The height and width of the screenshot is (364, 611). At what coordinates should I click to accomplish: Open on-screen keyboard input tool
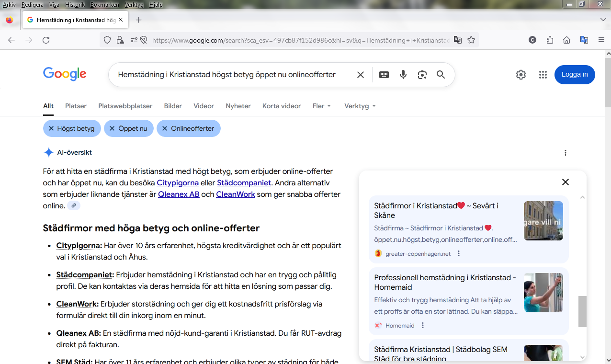click(384, 75)
